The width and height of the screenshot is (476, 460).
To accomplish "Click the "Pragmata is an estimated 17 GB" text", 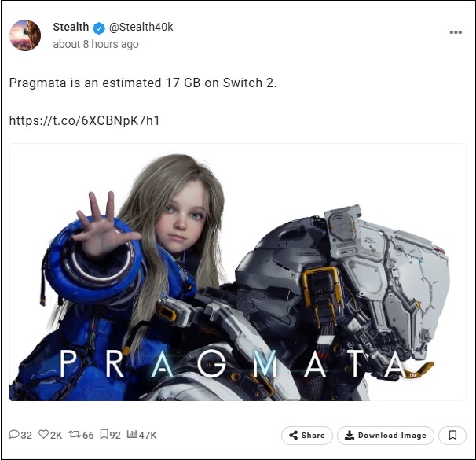I will (x=104, y=83).
